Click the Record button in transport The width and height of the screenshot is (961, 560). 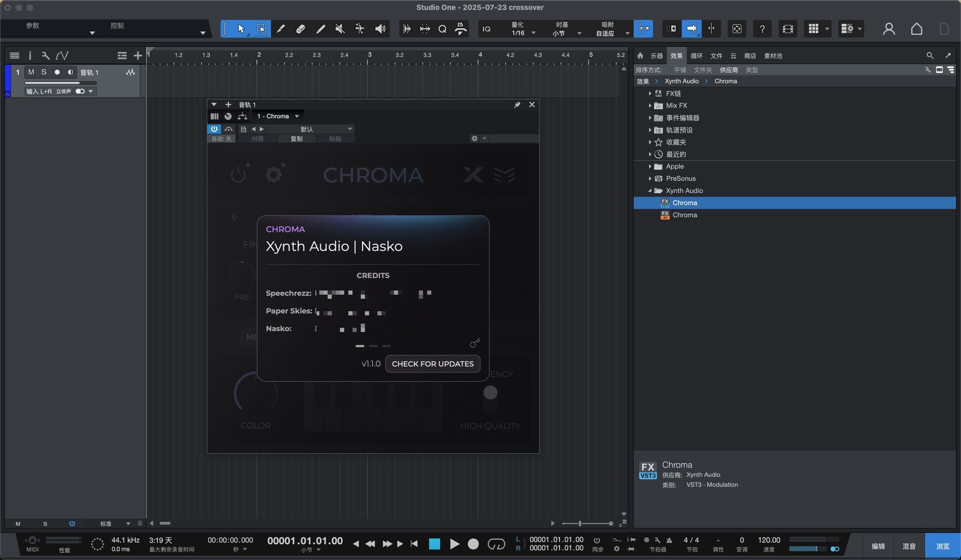coord(473,544)
